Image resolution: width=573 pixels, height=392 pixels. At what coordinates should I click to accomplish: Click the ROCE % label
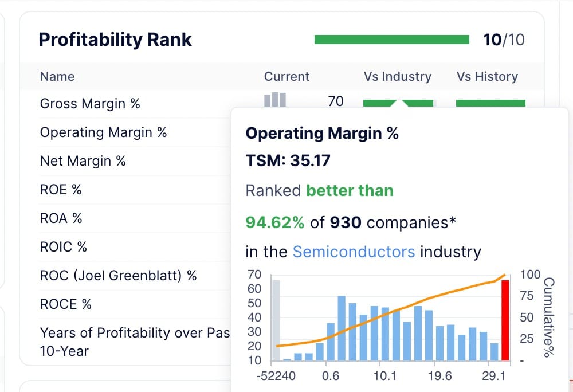[65, 304]
